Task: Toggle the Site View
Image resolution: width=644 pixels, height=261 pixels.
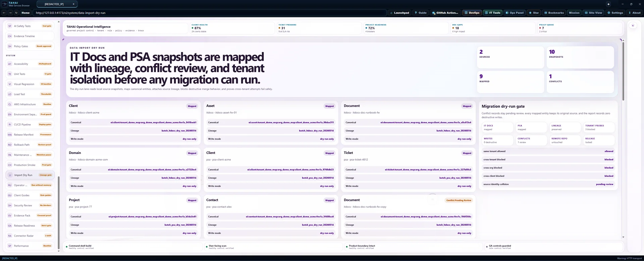Action: tap(593, 13)
